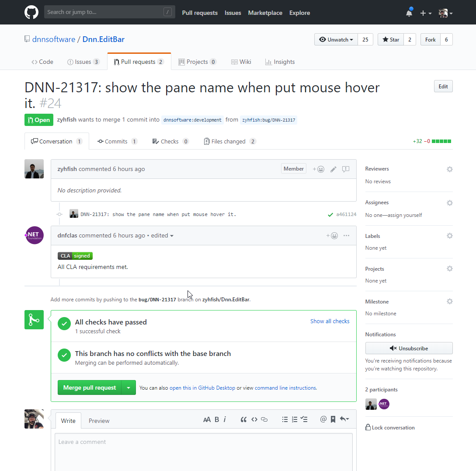Image resolution: width=476 pixels, height=471 pixels.
Task: Add reaction to dnfclas's comment
Action: coord(332,236)
